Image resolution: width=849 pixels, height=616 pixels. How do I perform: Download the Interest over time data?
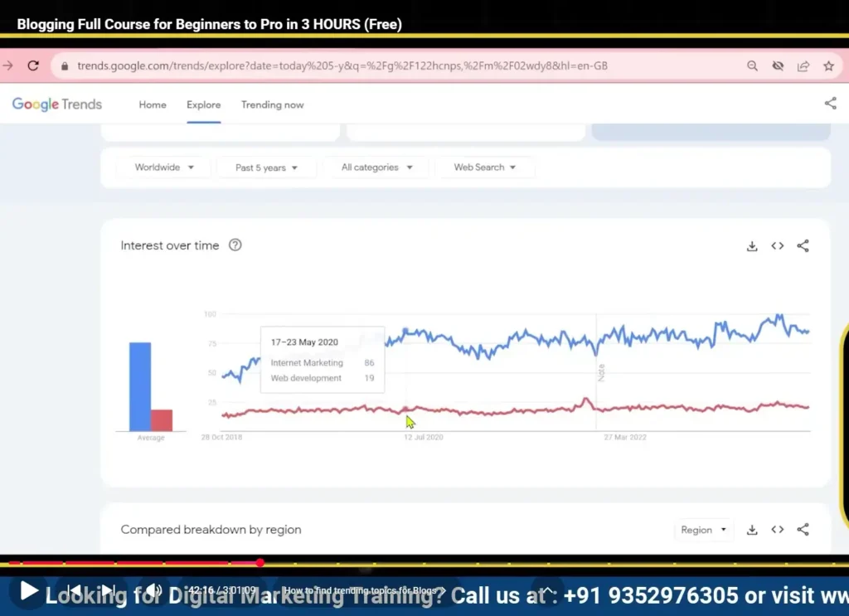[x=752, y=245]
